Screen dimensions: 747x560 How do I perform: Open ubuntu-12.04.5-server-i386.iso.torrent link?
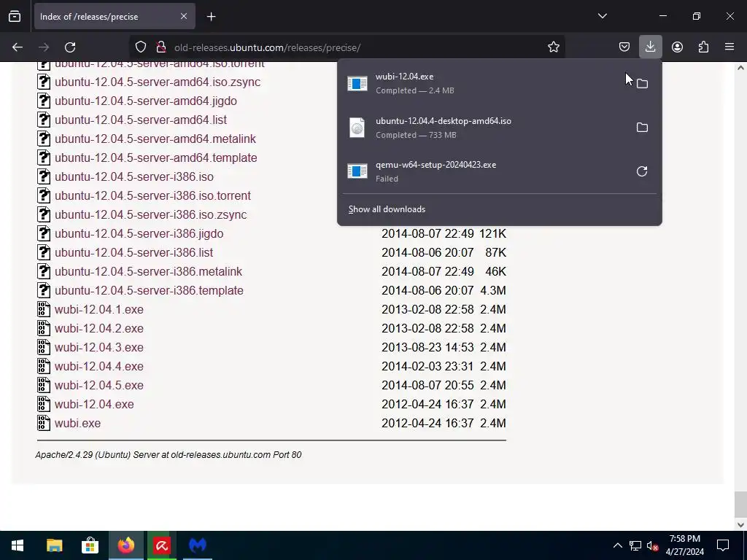[x=152, y=195]
